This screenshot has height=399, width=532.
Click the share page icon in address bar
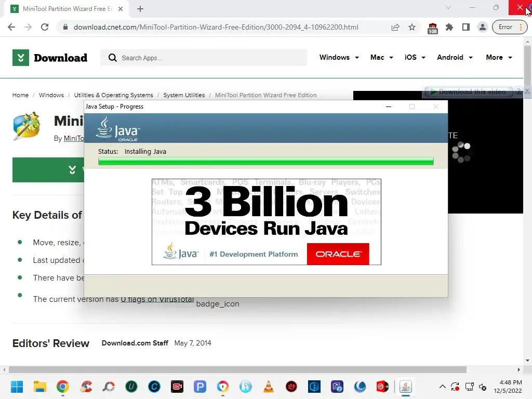pyautogui.click(x=395, y=27)
